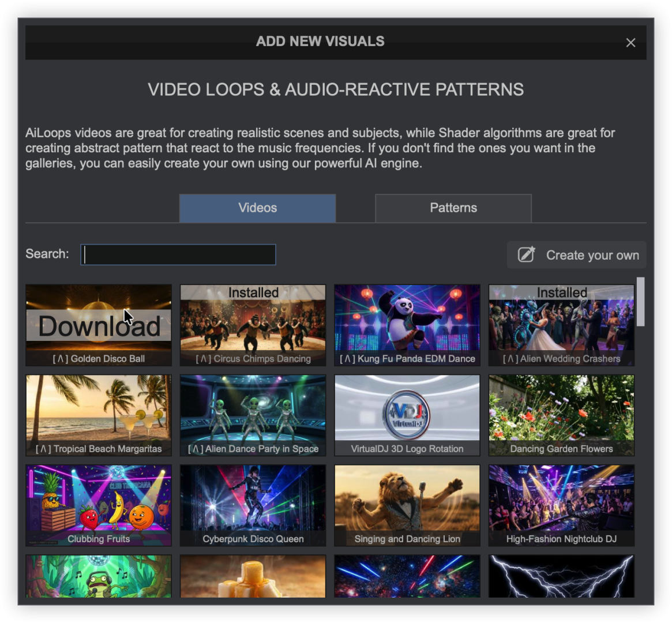The width and height of the screenshot is (672, 623).
Task: Click the Create your own pencil icon
Action: (526, 255)
